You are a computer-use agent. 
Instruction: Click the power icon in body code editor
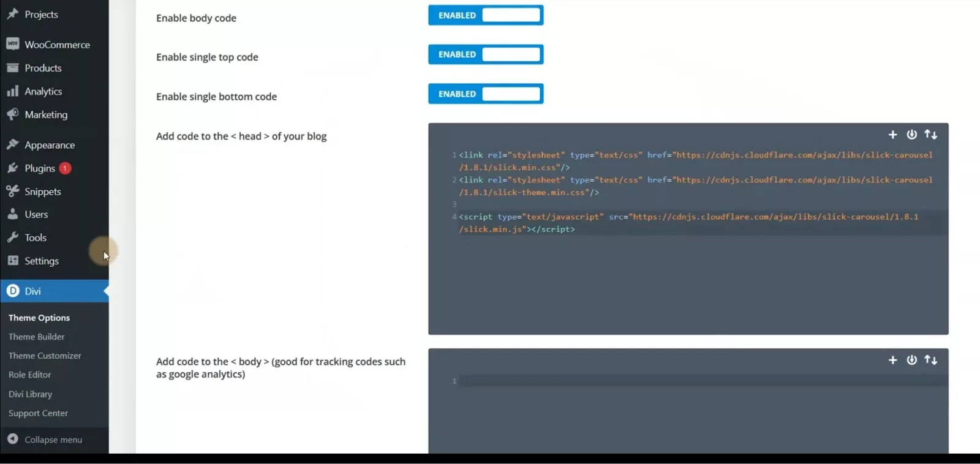[x=911, y=360]
